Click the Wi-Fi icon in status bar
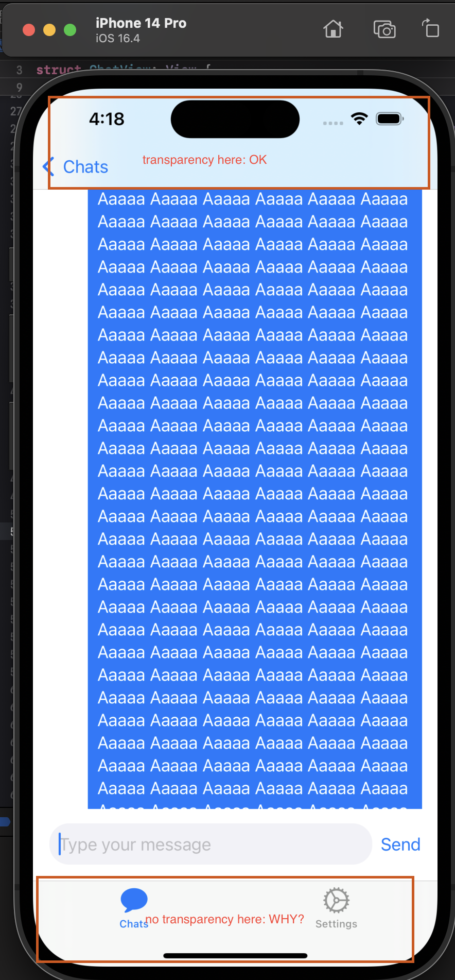The width and height of the screenshot is (455, 980). pos(359,119)
